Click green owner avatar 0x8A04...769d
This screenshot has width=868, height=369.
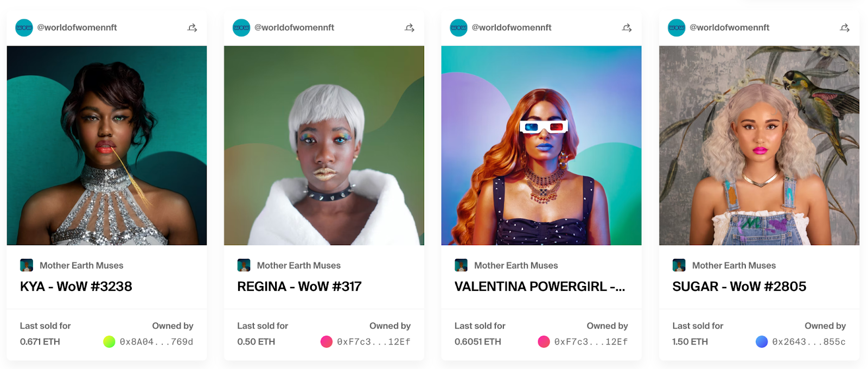[x=109, y=342]
